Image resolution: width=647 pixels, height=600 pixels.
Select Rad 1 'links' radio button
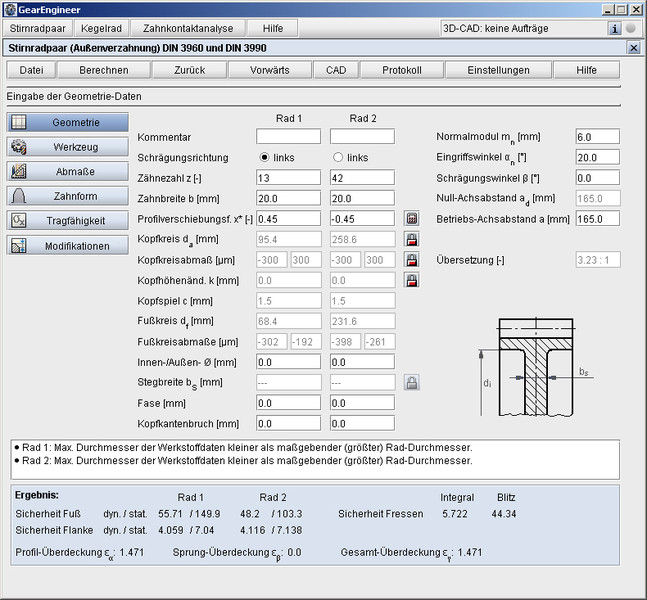[x=265, y=157]
